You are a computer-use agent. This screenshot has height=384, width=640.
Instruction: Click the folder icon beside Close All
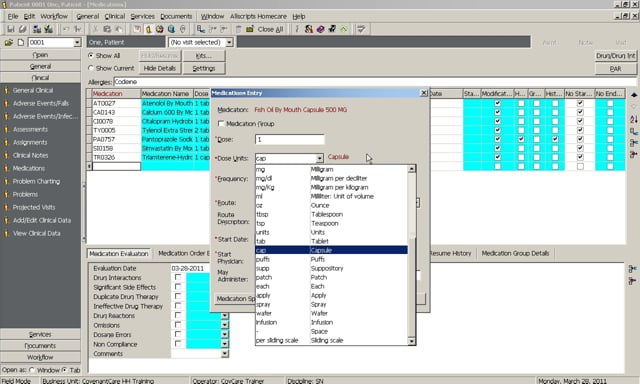pos(250,29)
